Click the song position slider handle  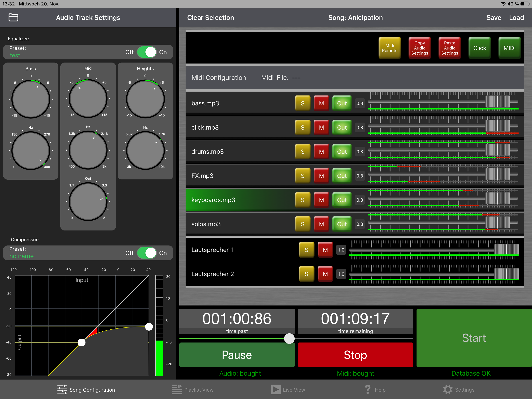coord(289,339)
